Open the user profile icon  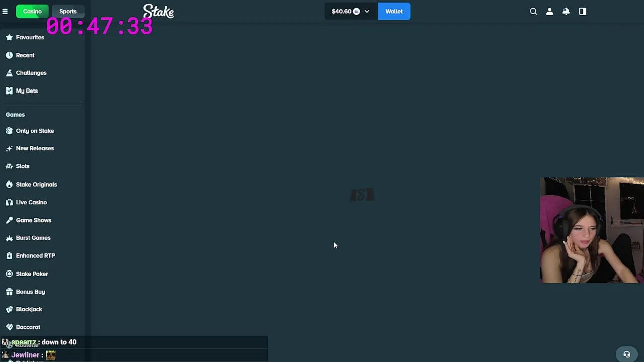(x=549, y=11)
